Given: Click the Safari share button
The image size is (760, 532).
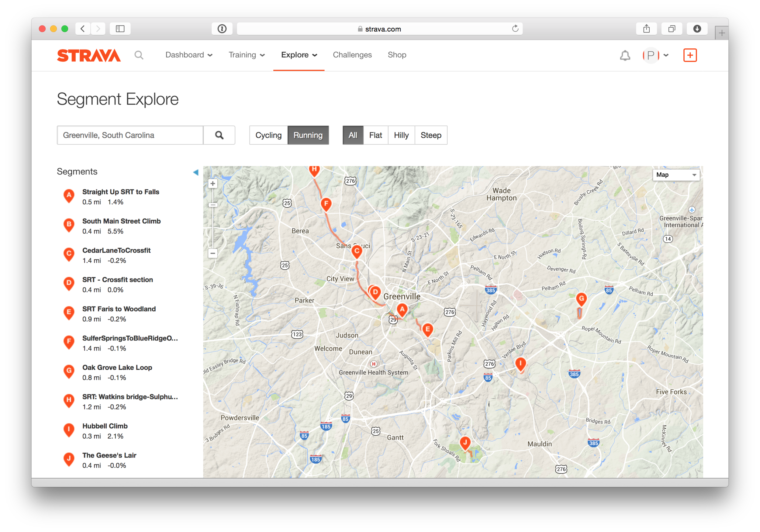Looking at the screenshot, I should (x=646, y=29).
